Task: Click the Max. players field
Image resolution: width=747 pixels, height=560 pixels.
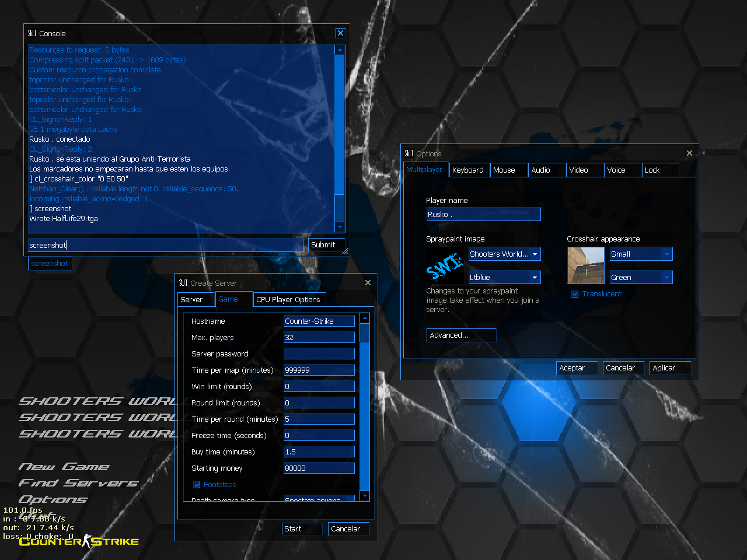Action: (319, 337)
